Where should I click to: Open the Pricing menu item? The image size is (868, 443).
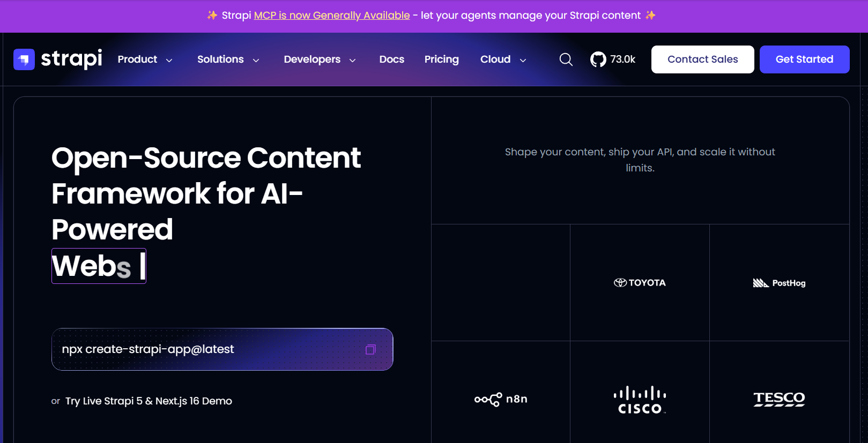pos(442,59)
